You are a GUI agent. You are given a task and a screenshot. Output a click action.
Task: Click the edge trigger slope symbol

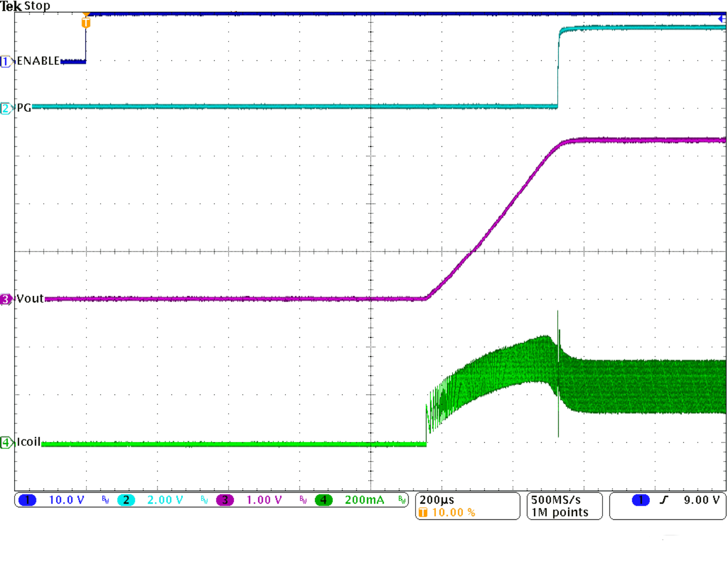click(x=663, y=500)
